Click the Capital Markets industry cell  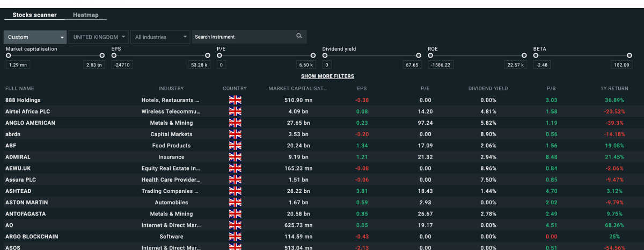pos(171,134)
